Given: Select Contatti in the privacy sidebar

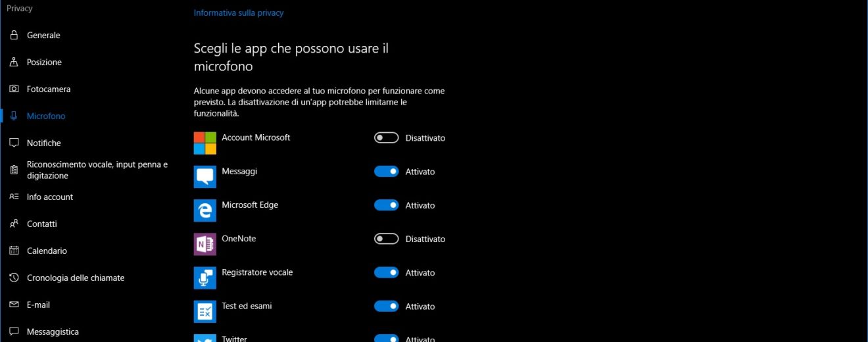Looking at the screenshot, I should pos(41,224).
